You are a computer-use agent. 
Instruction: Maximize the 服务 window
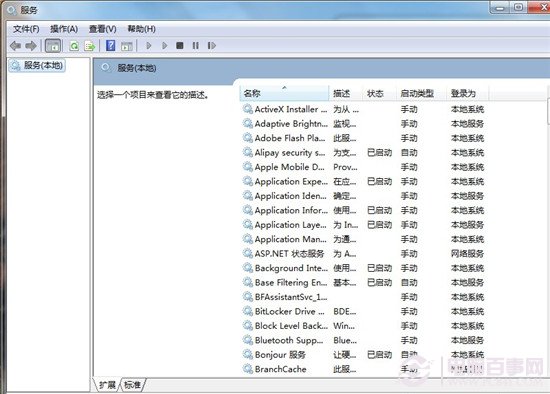pos(518,7)
